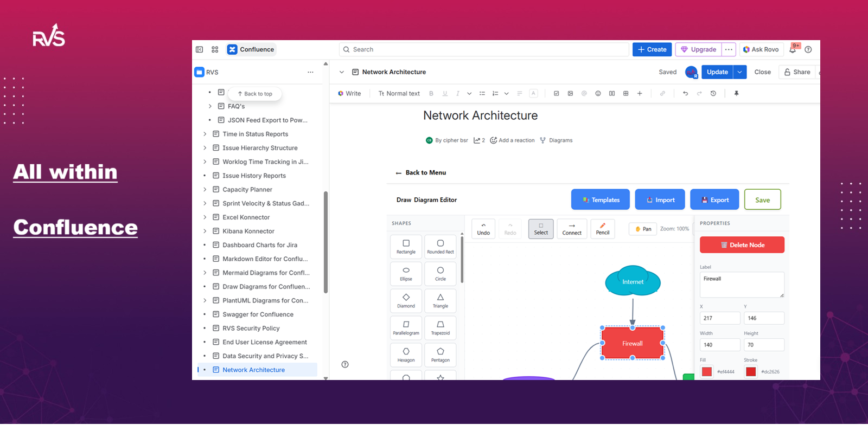Click the Import button
The height and width of the screenshot is (425, 868).
(660, 199)
